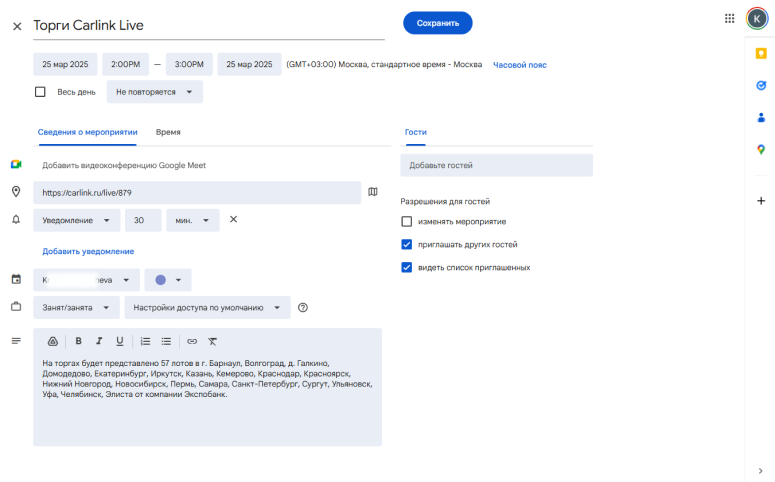The width and height of the screenshot is (775, 482).
Task: Open Google Keep in the side panel
Action: 760,54
